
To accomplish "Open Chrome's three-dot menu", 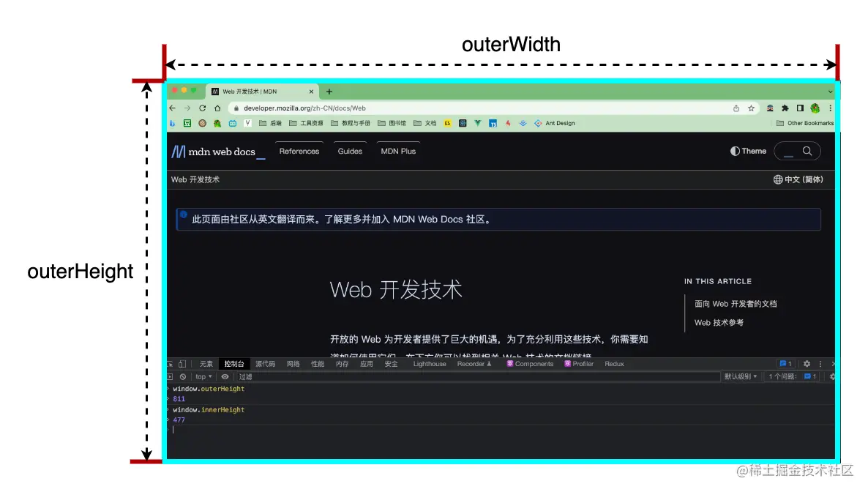I will (830, 108).
